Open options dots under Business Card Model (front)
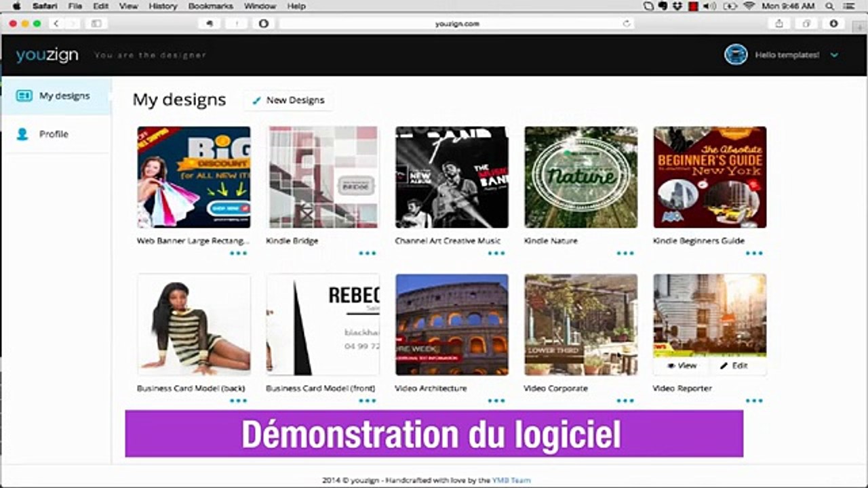 click(367, 401)
